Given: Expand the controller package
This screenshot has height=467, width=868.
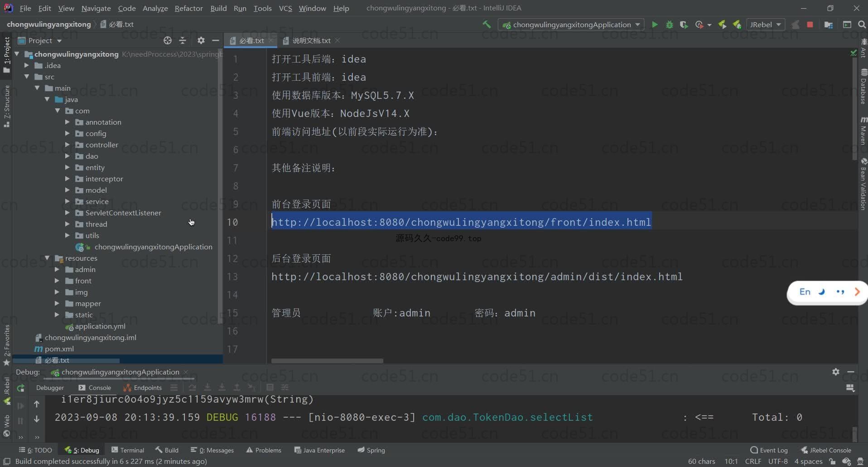Looking at the screenshot, I should [67, 145].
